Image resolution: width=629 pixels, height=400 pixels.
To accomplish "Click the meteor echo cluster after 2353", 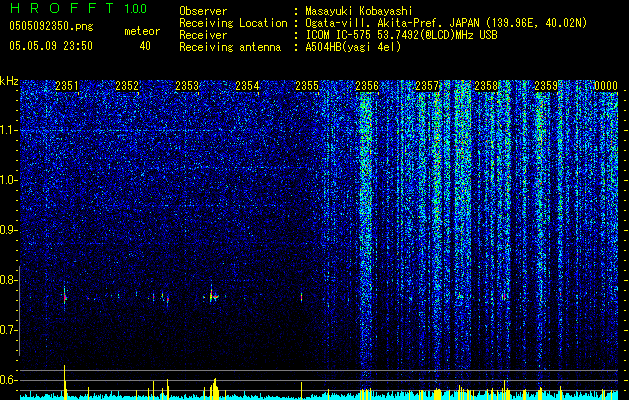I will [x=213, y=296].
